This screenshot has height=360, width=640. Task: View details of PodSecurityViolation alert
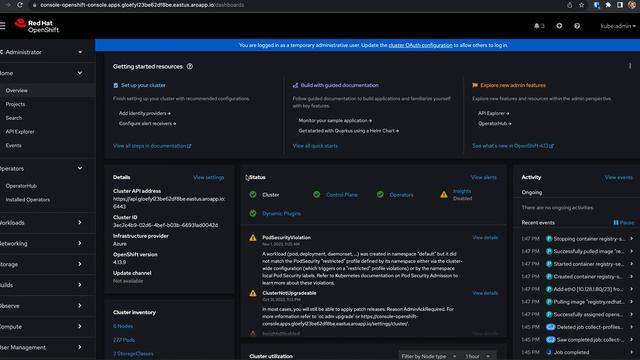pos(485,237)
